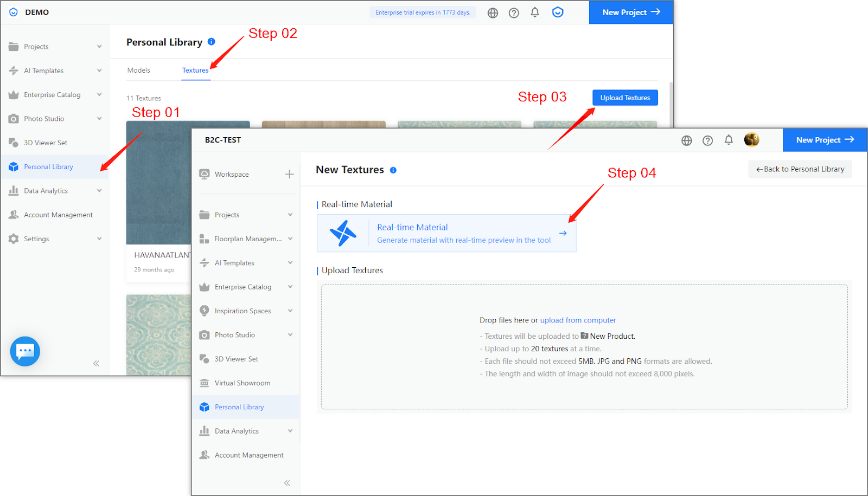The width and height of the screenshot is (868, 496).
Task: Expand Inspiration Spaces chevron in B2C-TEST sidebar
Action: point(290,311)
